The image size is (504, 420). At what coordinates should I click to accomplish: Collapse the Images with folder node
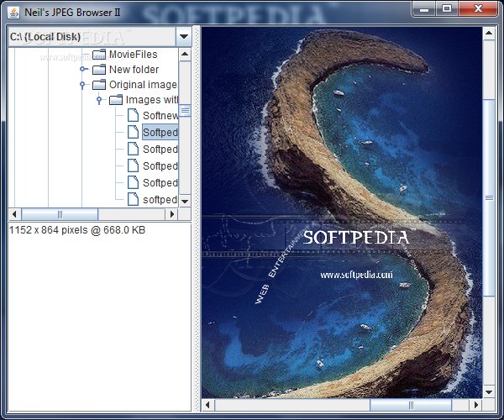(99, 100)
